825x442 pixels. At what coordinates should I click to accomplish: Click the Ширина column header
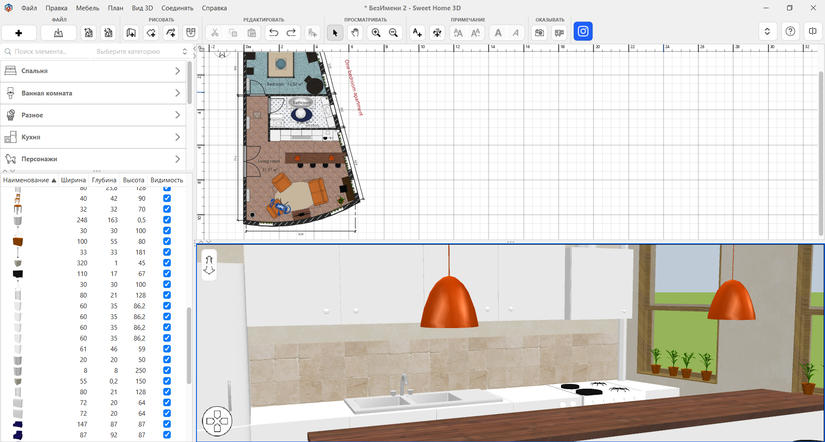click(x=73, y=180)
